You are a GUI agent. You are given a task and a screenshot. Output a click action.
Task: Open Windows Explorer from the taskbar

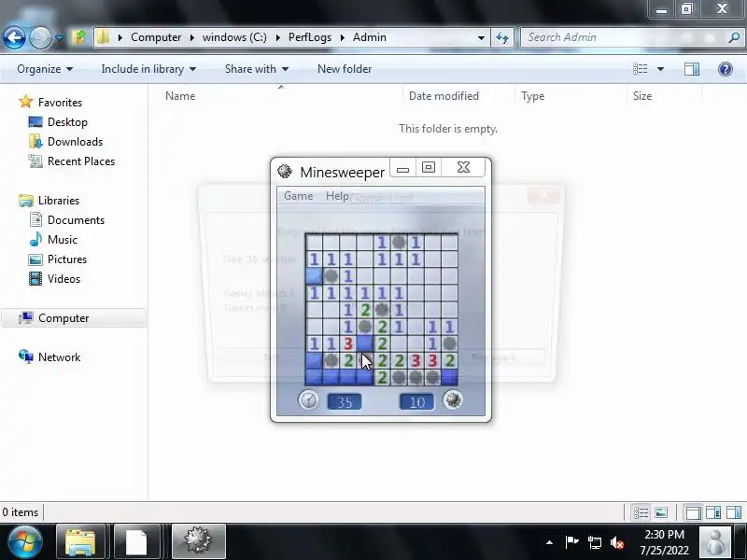coord(80,542)
